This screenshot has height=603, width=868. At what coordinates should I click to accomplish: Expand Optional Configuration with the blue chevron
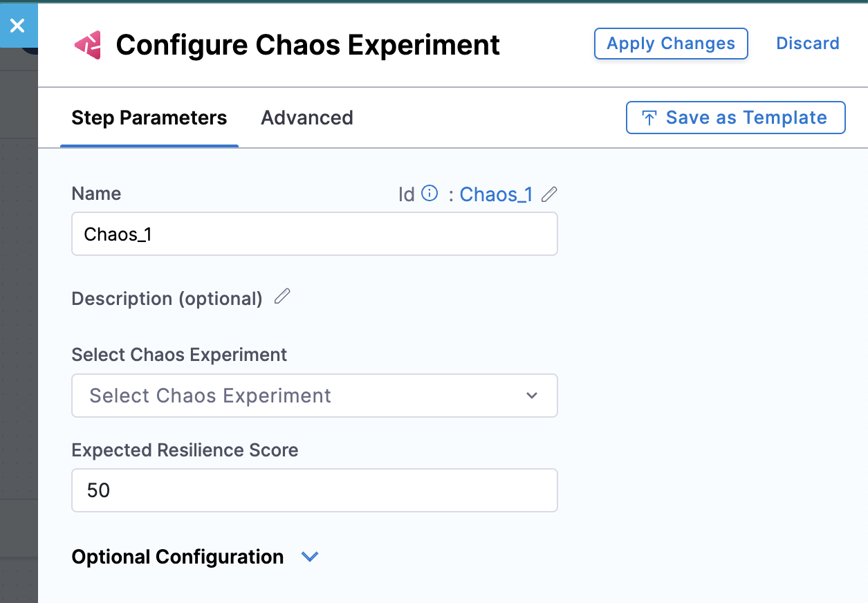tap(310, 557)
